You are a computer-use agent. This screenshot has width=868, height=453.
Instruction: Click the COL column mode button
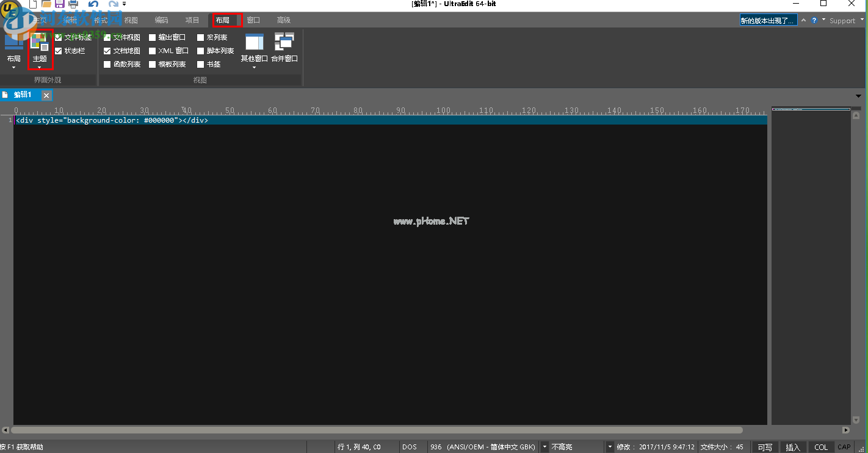click(821, 447)
